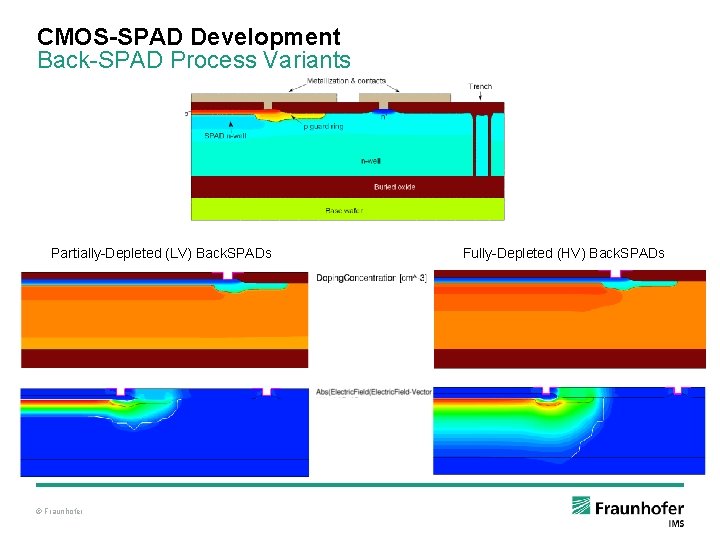Select the HV electric field plot

[569, 431]
